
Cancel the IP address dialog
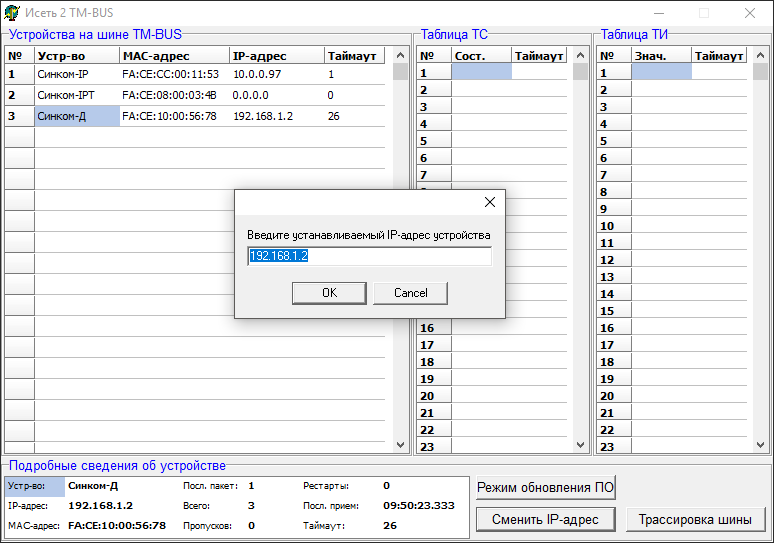click(x=410, y=293)
